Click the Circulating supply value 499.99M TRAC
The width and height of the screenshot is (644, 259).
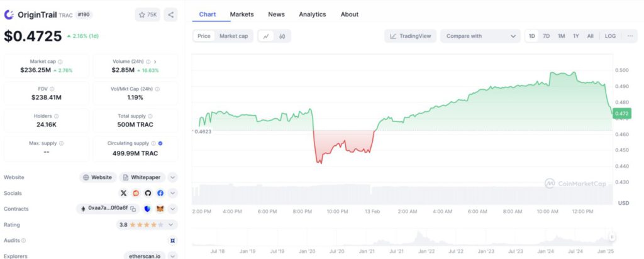pos(135,153)
